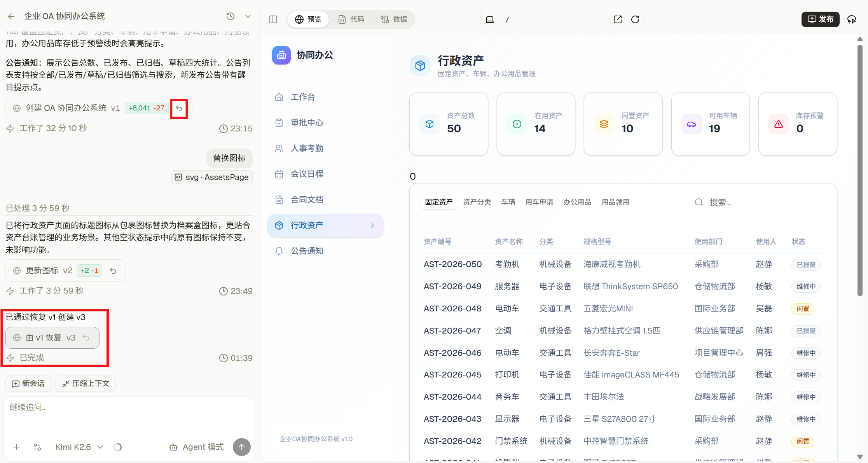Revert to v1 using the undo arrow
Screen dimensions: 868x463
[x=179, y=108]
